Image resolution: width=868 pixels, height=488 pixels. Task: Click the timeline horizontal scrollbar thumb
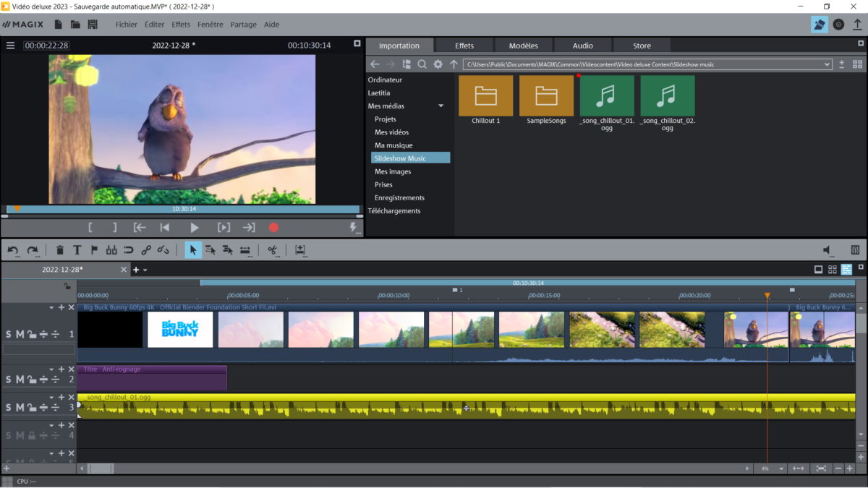(101, 468)
